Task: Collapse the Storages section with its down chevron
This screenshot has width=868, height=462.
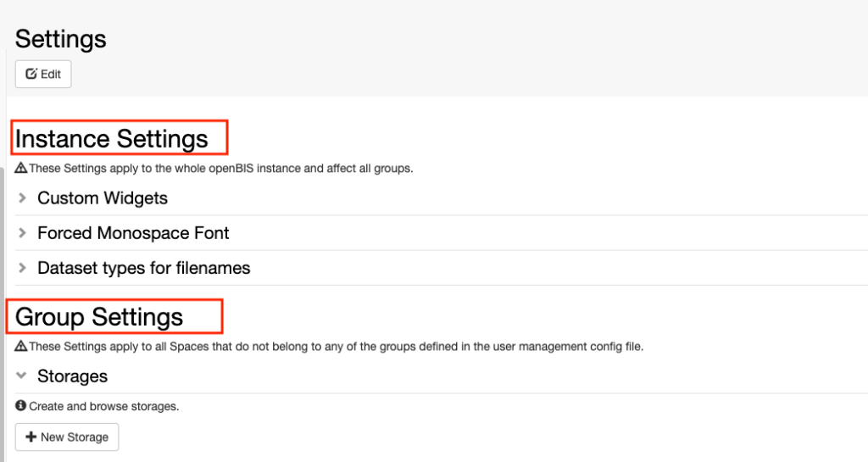Action: [x=21, y=376]
